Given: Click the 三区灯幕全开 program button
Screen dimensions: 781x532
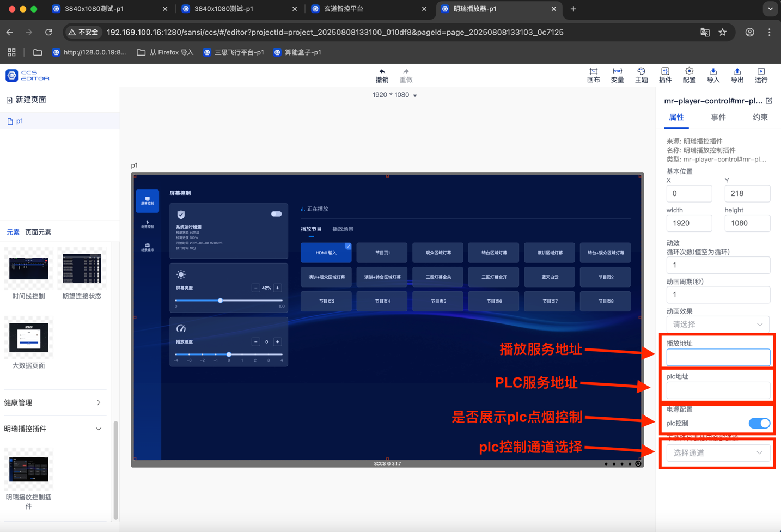Looking at the screenshot, I should [493, 277].
